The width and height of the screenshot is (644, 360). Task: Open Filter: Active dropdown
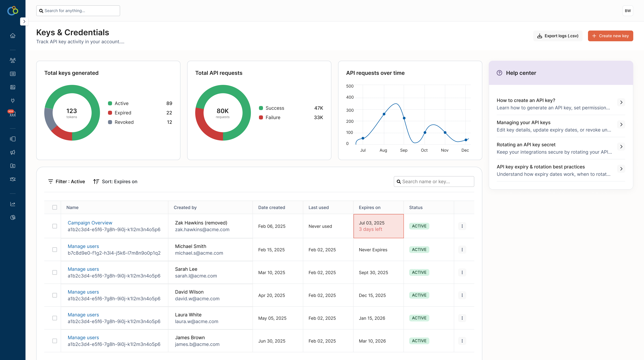[67, 182]
